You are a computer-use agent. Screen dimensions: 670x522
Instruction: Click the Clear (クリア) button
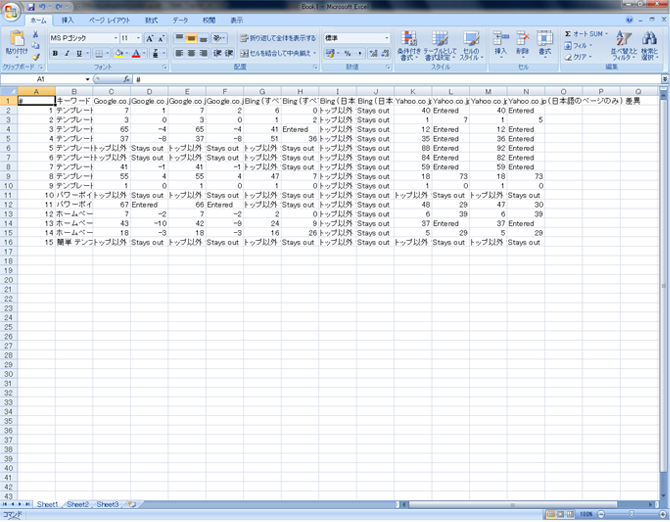(579, 57)
